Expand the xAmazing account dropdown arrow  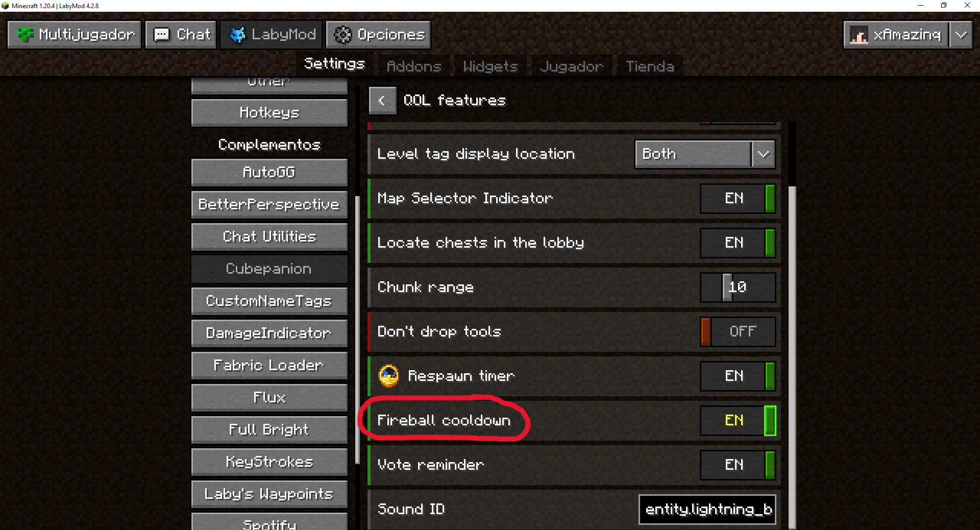tap(961, 35)
